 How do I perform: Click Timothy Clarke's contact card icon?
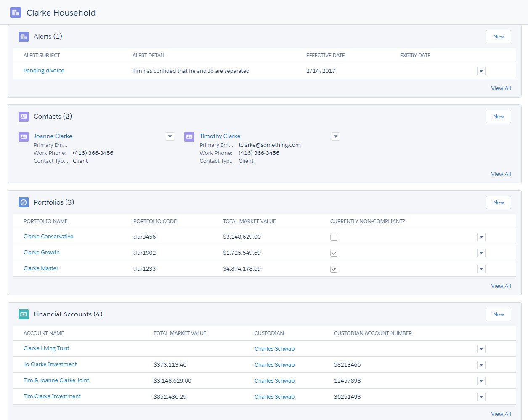189,137
